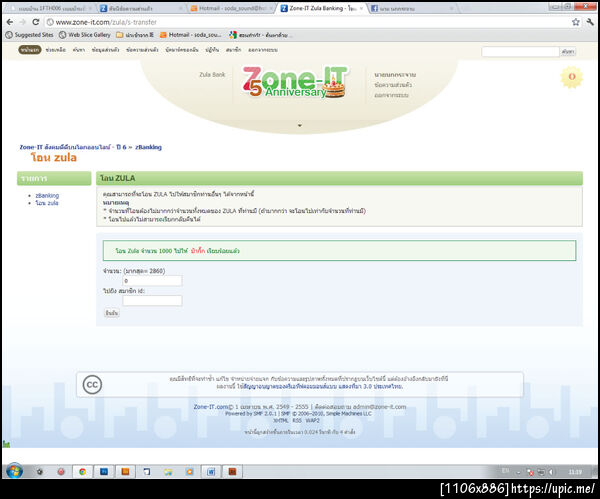Click the Photoshop icon in the taskbar
Image resolution: width=600 pixels, height=499 pixels.
(104, 472)
